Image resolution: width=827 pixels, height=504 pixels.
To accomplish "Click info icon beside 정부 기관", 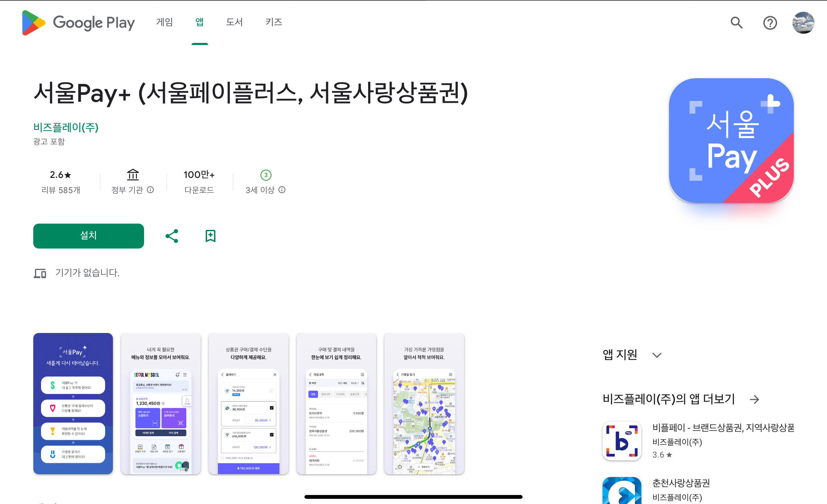I will coord(150,190).
